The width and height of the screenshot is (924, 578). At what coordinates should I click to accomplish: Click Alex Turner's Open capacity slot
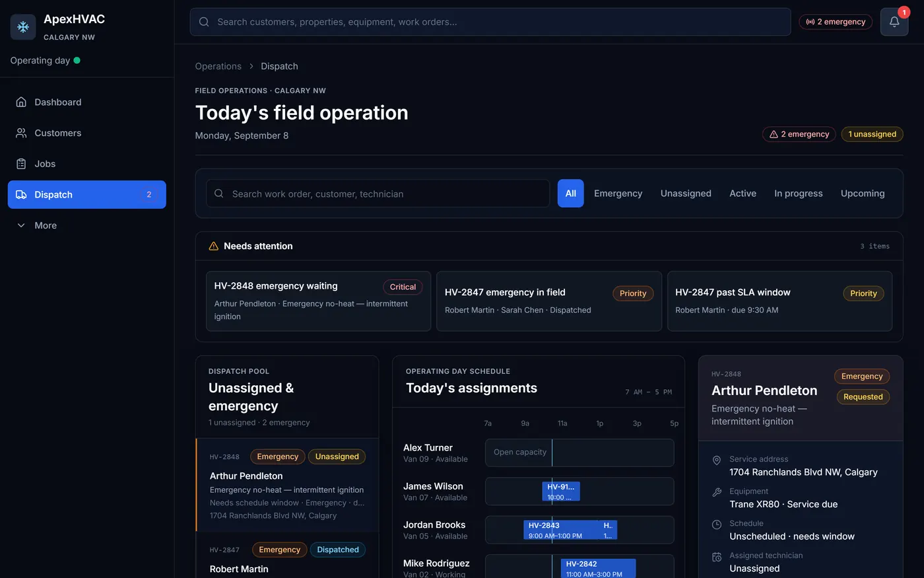pyautogui.click(x=579, y=452)
